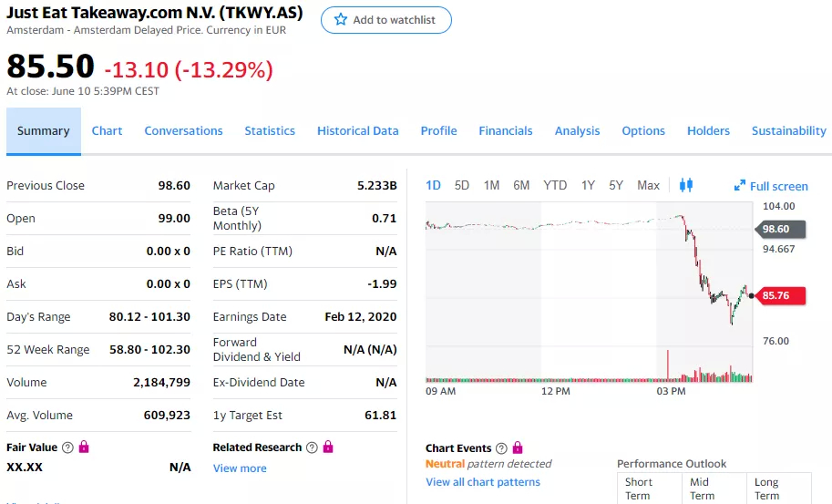
Task: Click the Fair Value premium lock icon
Action: pos(84,447)
